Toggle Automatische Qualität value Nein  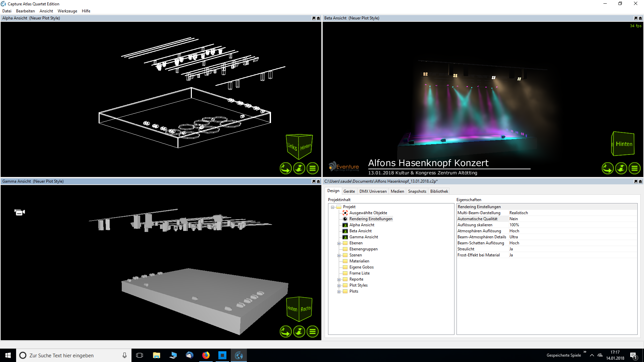pyautogui.click(x=514, y=219)
